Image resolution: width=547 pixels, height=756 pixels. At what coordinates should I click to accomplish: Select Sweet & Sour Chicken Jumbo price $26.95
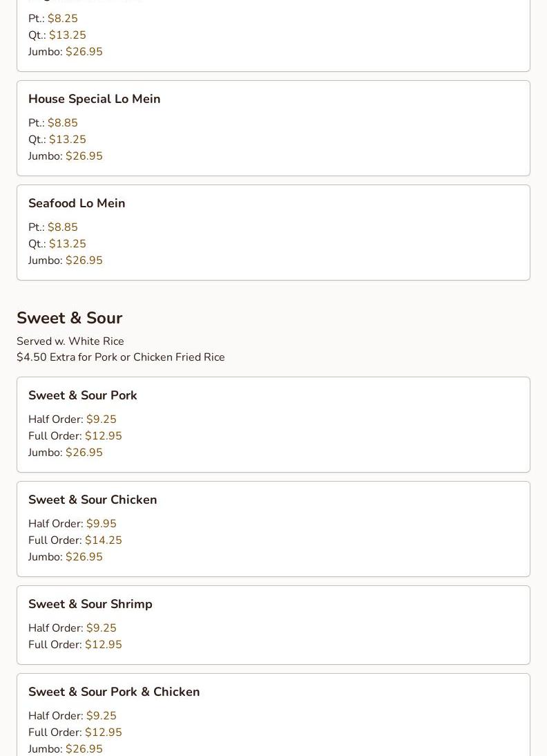pyautogui.click(x=84, y=557)
